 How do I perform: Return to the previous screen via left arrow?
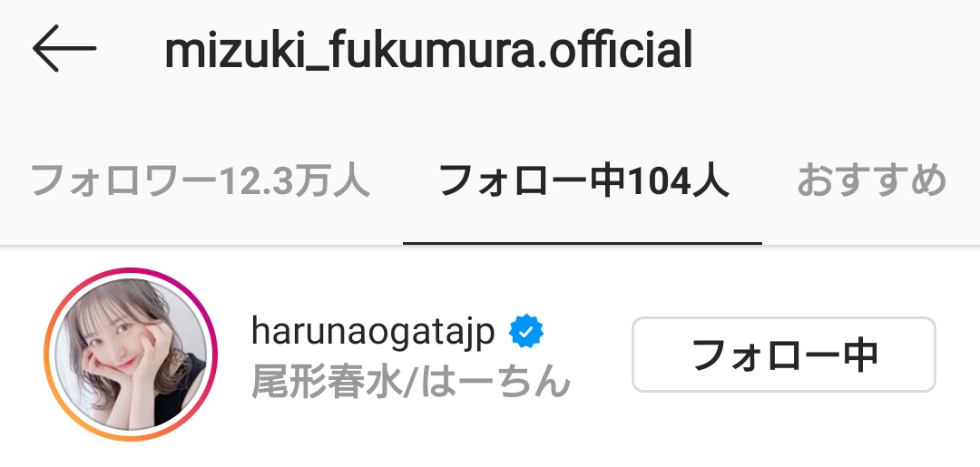(x=64, y=48)
